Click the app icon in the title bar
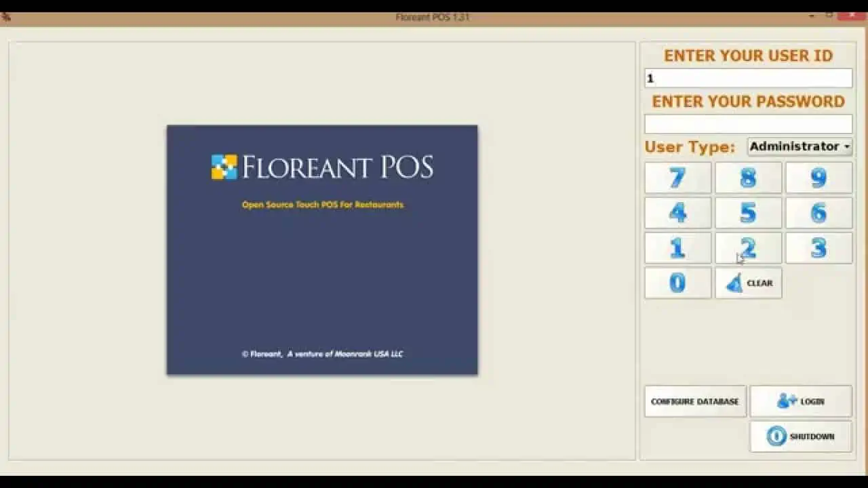 click(5, 17)
